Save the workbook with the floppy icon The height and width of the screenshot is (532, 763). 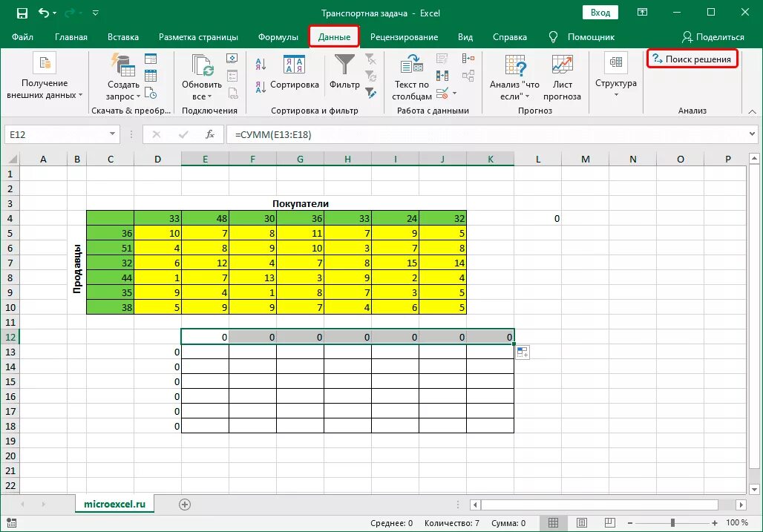pos(22,13)
